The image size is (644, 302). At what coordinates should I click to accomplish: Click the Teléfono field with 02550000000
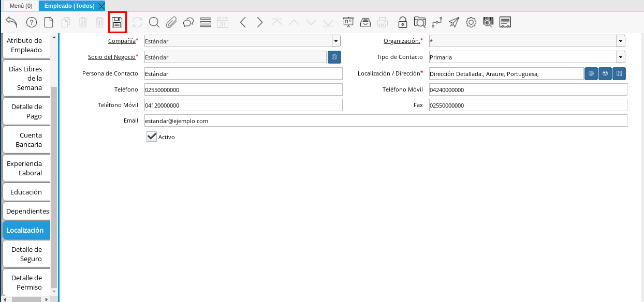243,89
